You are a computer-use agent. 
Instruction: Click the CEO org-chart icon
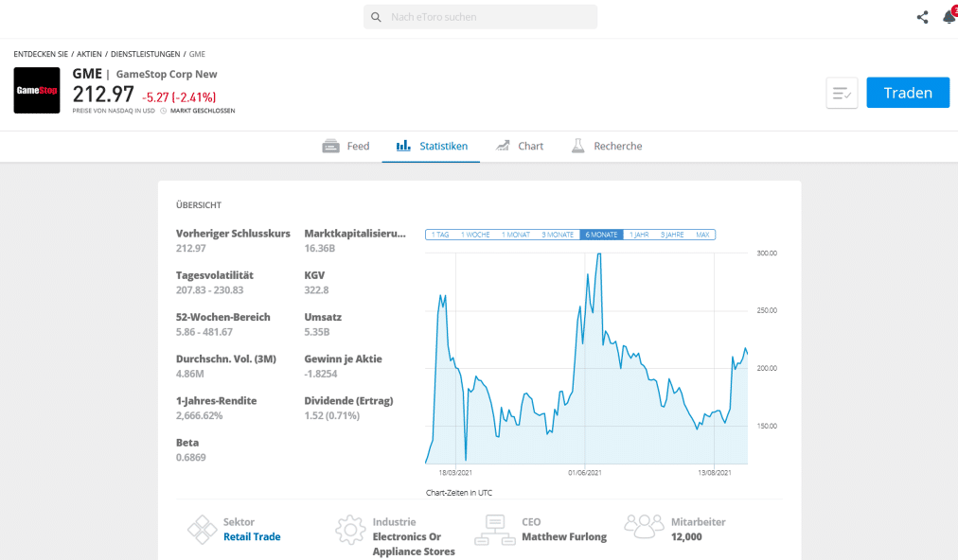click(x=495, y=530)
